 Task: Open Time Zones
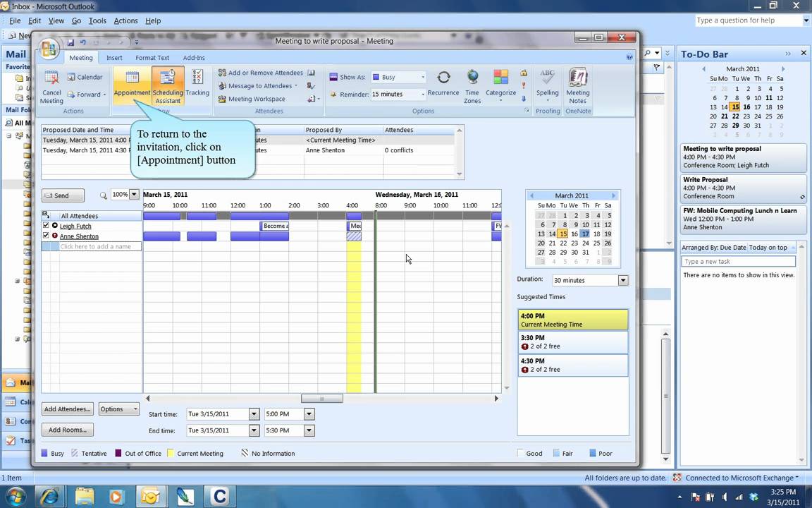pyautogui.click(x=472, y=87)
